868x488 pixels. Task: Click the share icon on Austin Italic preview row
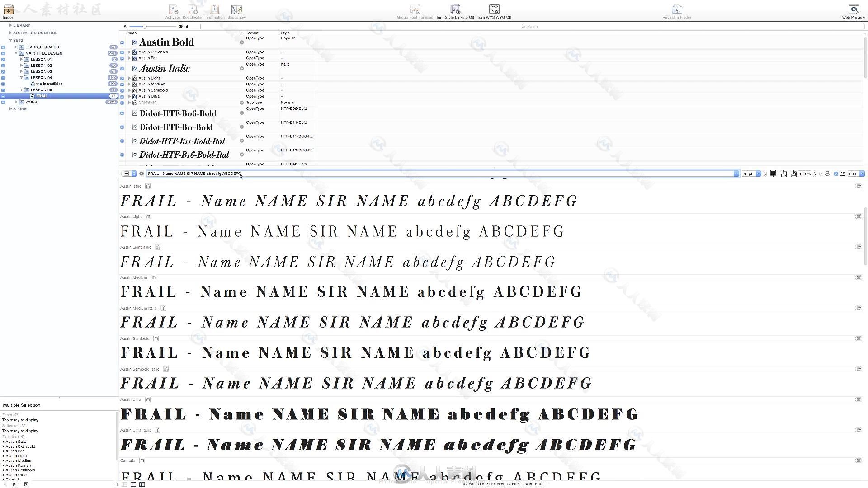tap(859, 186)
